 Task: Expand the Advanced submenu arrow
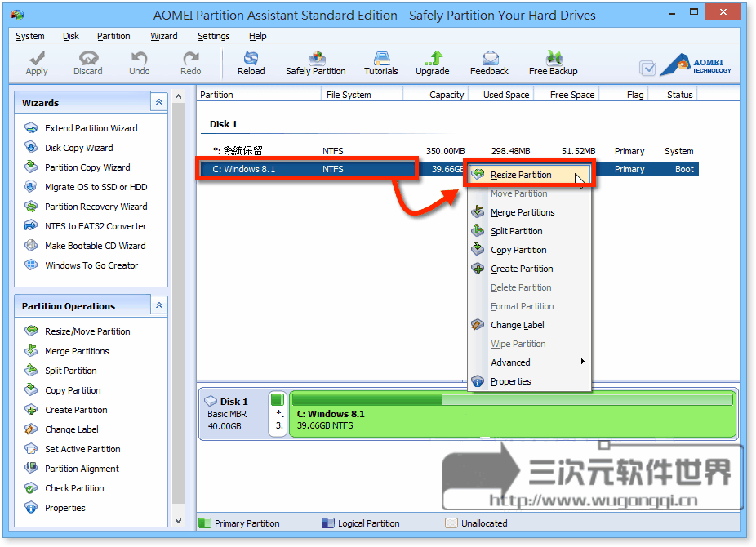[x=582, y=362]
